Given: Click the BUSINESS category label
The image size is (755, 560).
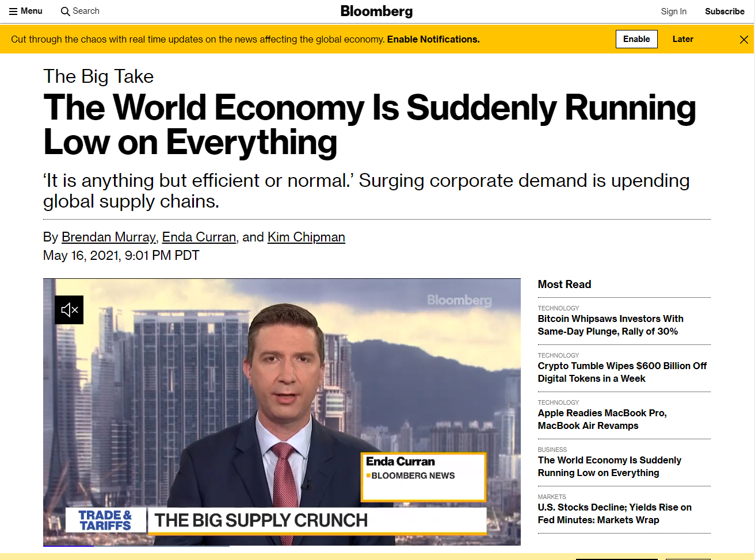Looking at the screenshot, I should click(552, 450).
